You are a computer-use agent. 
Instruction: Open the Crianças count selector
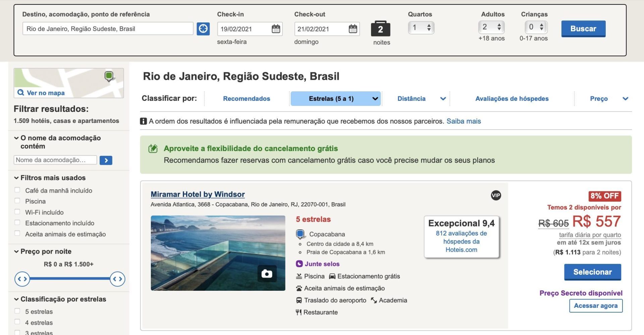coord(536,27)
